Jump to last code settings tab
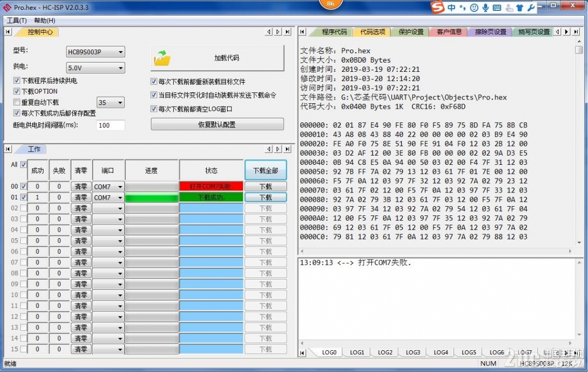The height and width of the screenshot is (372, 588). (x=577, y=32)
